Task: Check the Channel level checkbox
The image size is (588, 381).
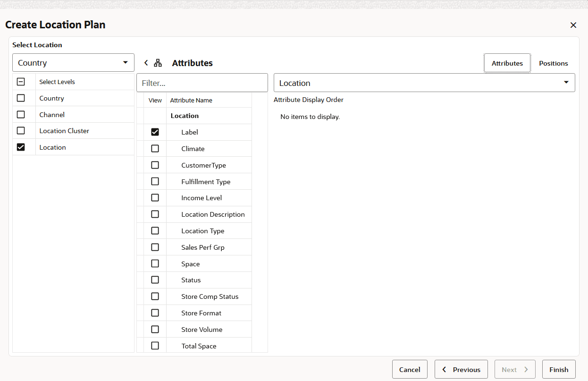Action: click(21, 114)
